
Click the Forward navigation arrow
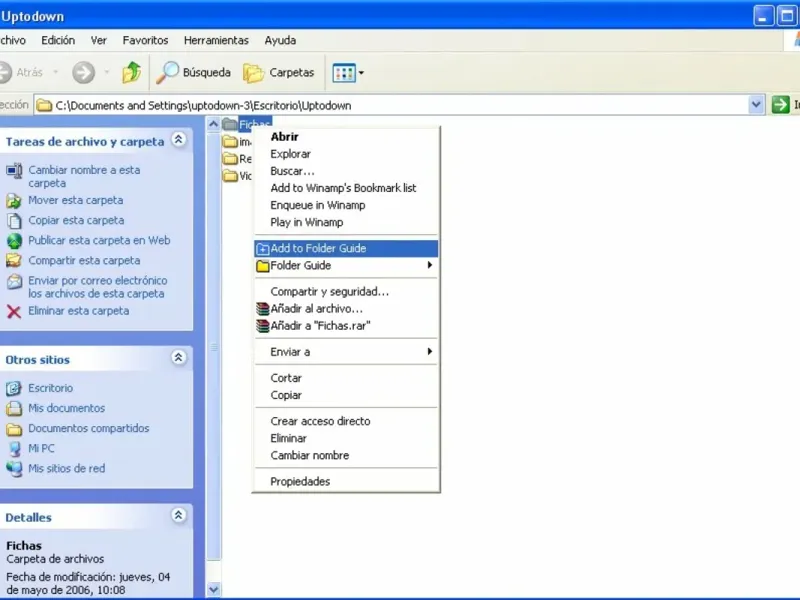coord(84,72)
